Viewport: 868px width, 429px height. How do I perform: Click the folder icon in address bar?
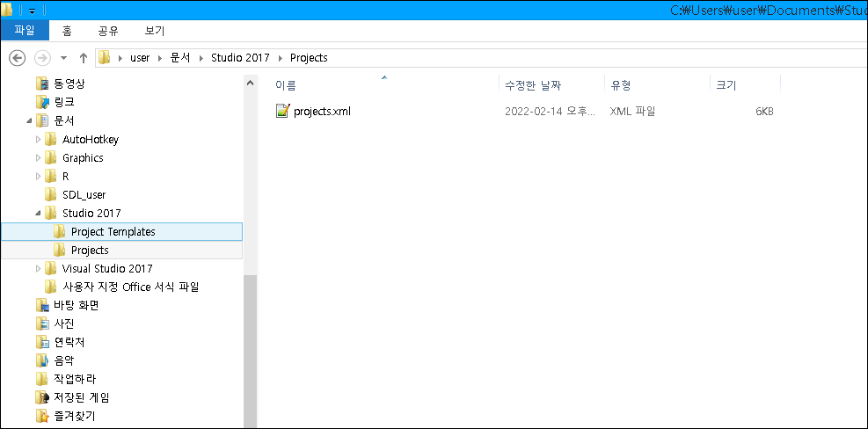coord(104,57)
